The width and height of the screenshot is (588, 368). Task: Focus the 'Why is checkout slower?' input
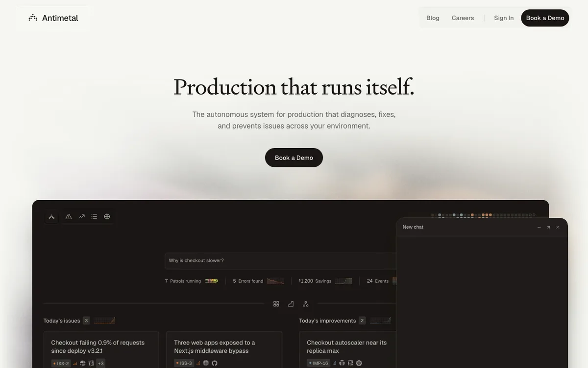pos(280,261)
